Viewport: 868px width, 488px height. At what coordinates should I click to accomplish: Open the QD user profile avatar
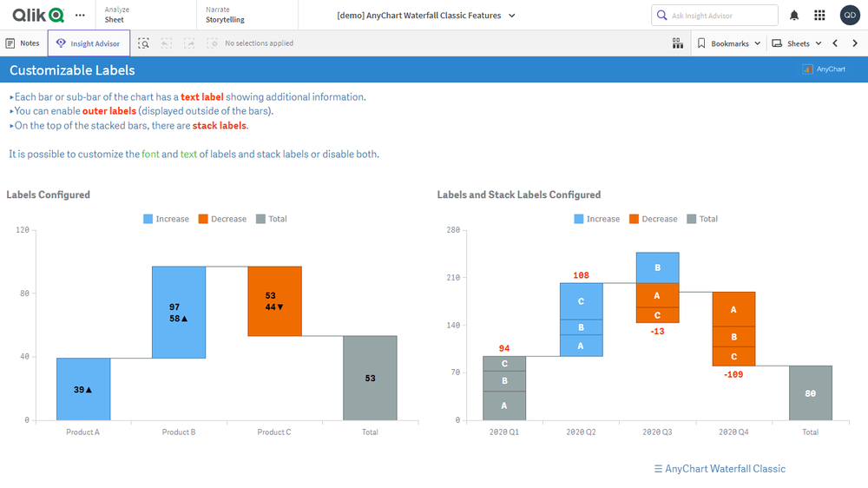pyautogui.click(x=850, y=15)
